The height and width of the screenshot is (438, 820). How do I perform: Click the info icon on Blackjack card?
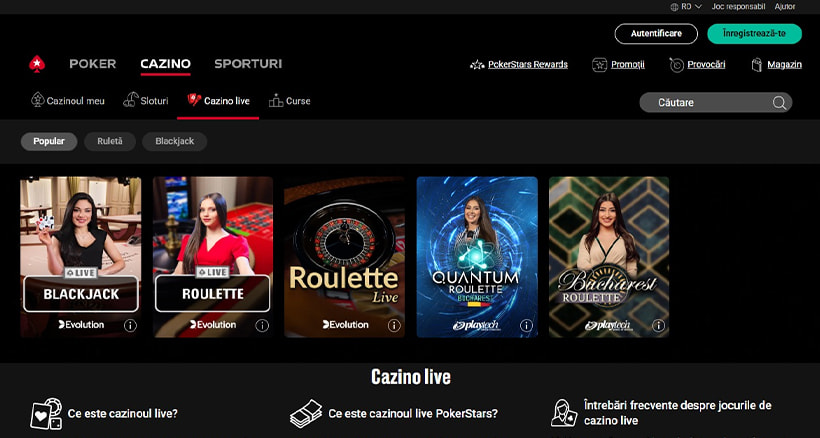tap(130, 326)
